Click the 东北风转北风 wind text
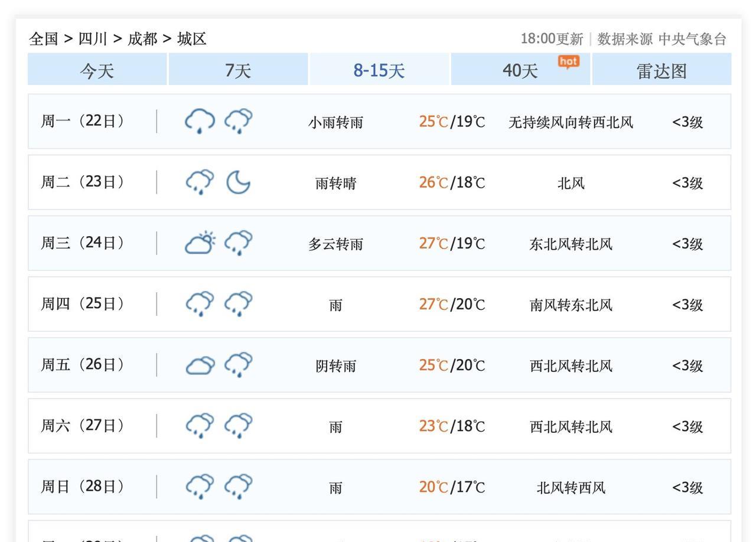The image size is (756, 542). [571, 244]
